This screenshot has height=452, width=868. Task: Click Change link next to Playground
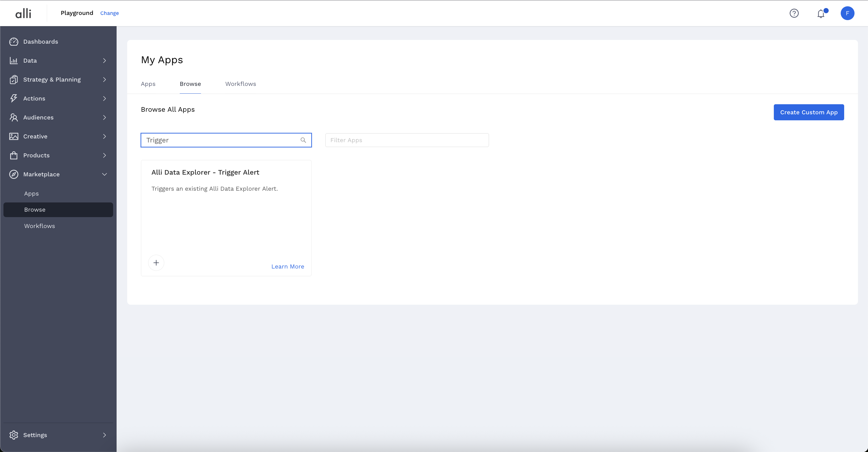pyautogui.click(x=109, y=13)
